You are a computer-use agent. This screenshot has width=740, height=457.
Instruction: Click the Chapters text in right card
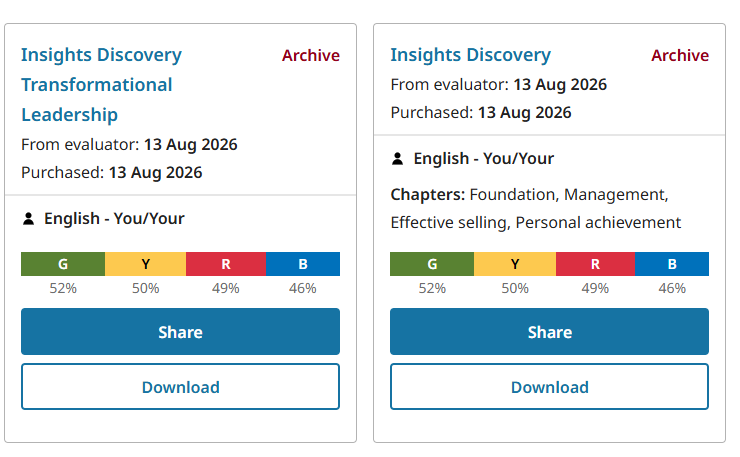coord(536,208)
